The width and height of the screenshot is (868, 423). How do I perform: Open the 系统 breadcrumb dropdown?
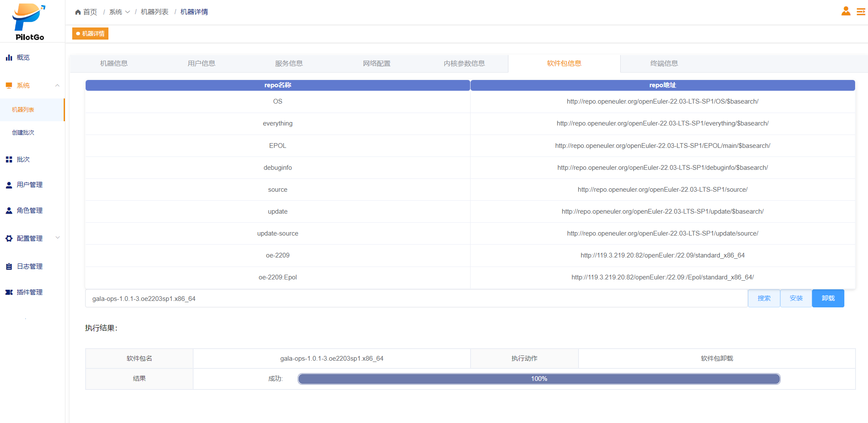tap(119, 12)
